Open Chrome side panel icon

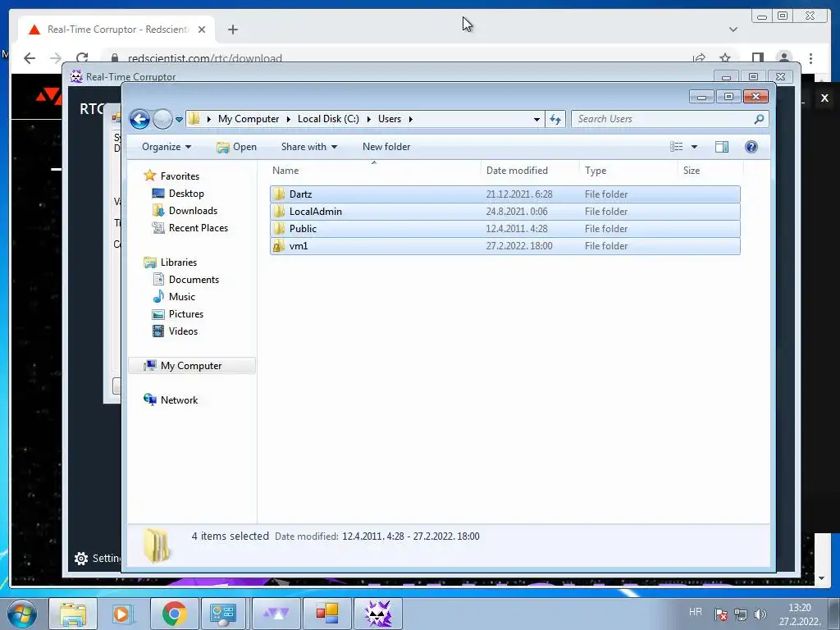757,58
